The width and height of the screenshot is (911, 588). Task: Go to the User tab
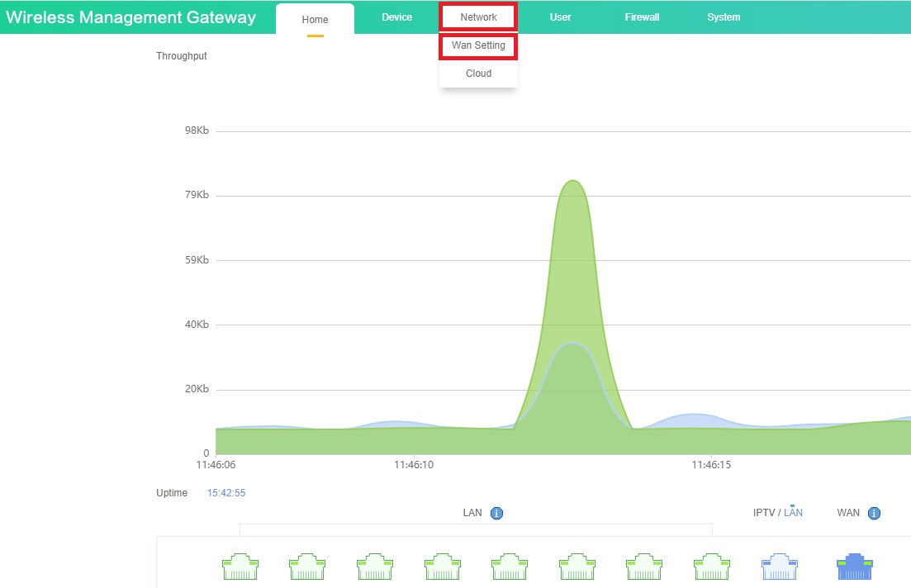point(560,17)
